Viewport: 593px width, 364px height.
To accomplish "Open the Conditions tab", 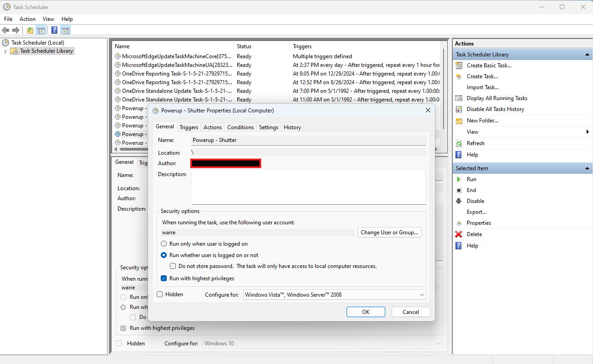I will pyautogui.click(x=240, y=127).
